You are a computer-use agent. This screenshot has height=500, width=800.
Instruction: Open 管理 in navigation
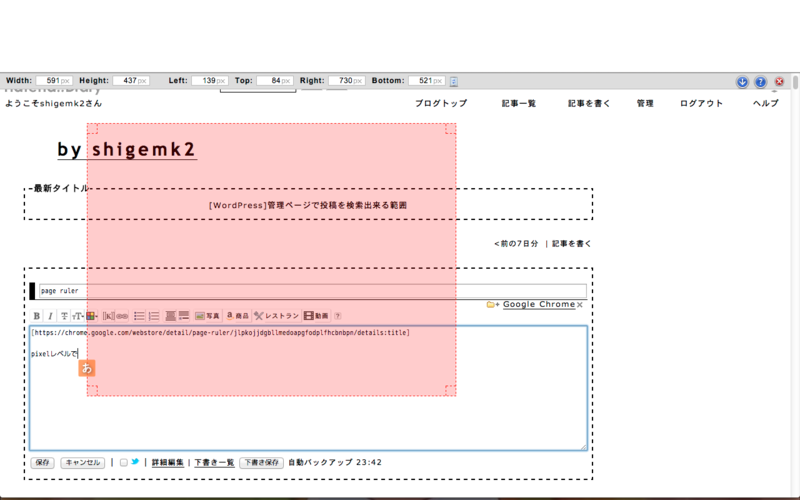tap(645, 103)
